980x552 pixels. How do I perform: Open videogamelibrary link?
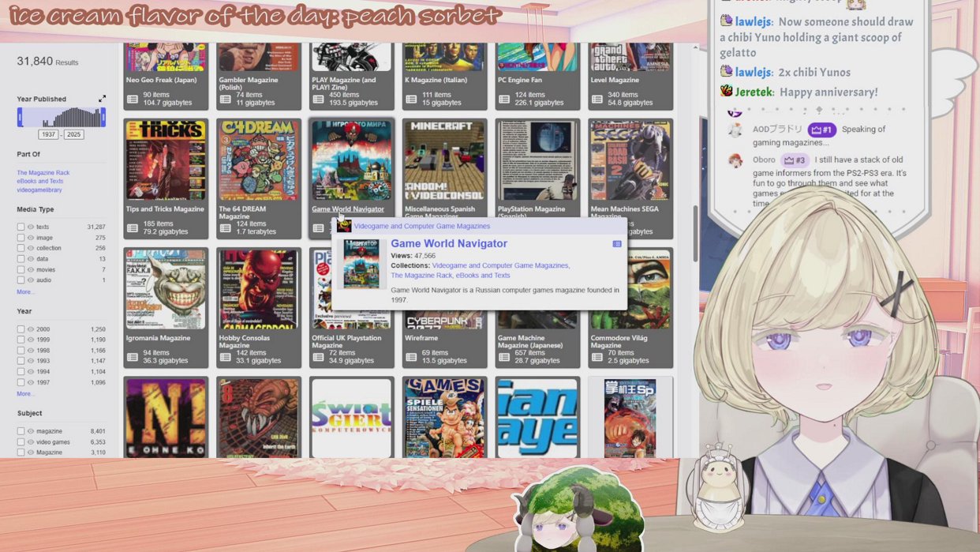pyautogui.click(x=39, y=190)
